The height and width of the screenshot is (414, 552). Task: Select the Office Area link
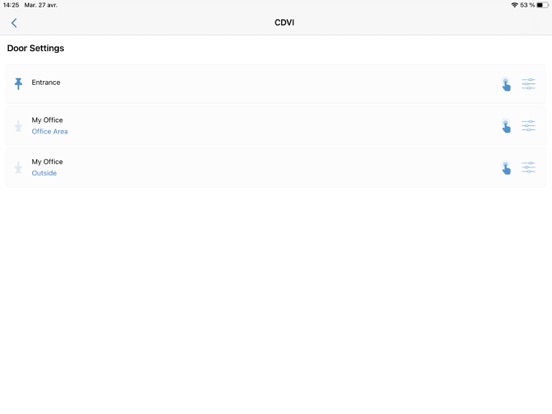tap(50, 131)
